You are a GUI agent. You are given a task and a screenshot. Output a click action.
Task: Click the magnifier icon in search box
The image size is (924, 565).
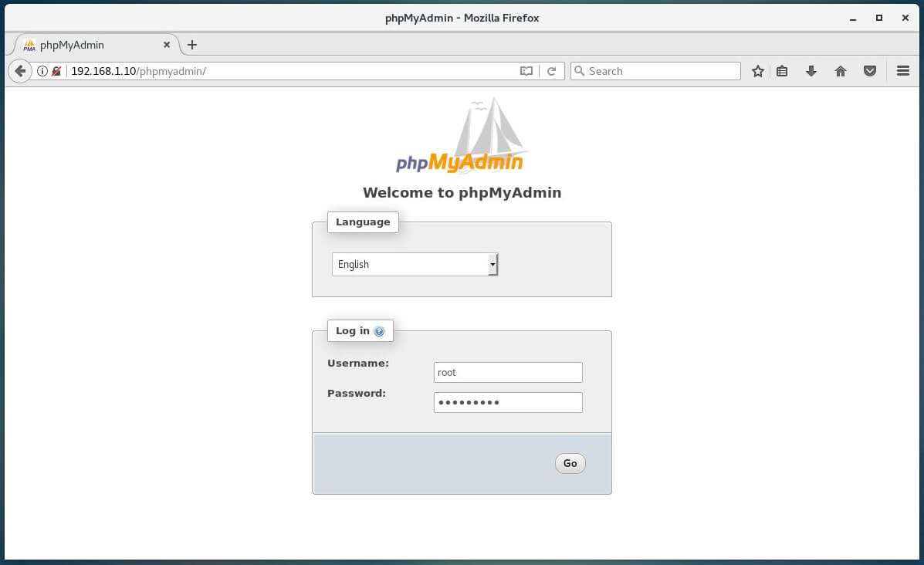(579, 71)
